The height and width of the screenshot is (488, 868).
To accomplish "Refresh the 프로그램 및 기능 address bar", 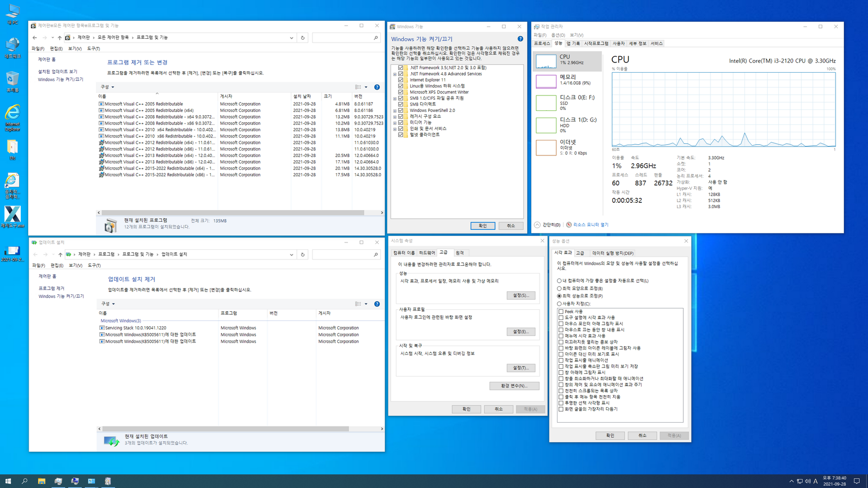I will 303,38.
